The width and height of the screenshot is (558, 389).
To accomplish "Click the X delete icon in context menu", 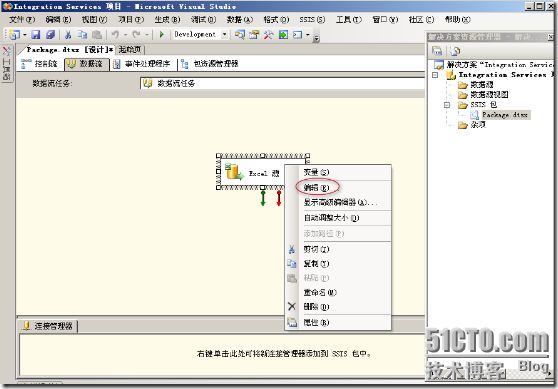I will point(292,306).
